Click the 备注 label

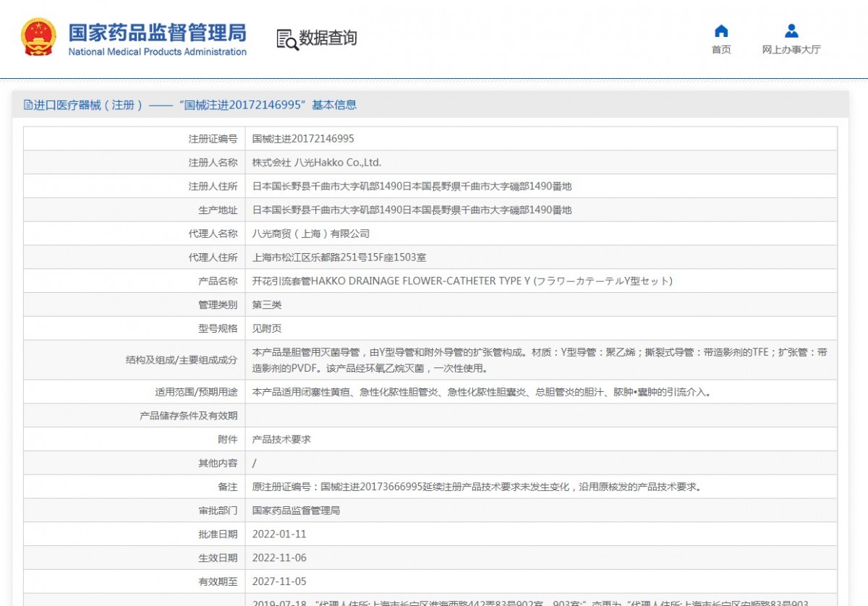pyautogui.click(x=227, y=487)
